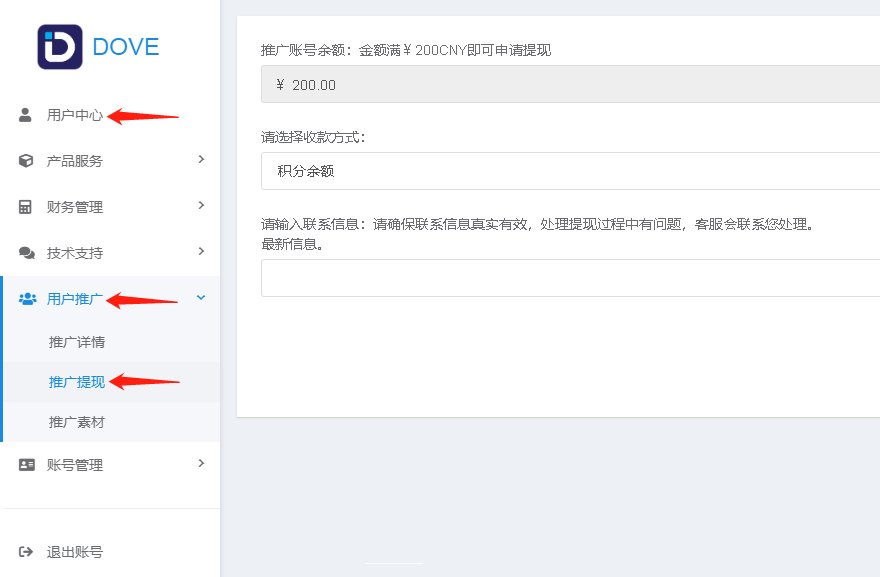This screenshot has height=577, width=880.
Task: Select the 推广提现 submenu item
Action: point(77,382)
